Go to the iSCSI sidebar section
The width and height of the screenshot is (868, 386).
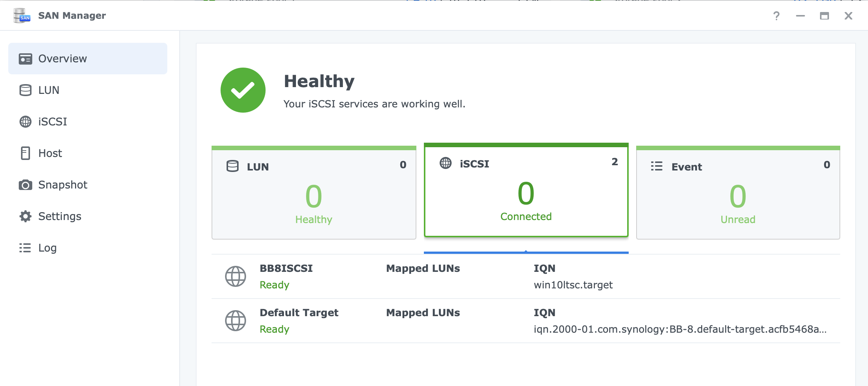tap(88, 122)
